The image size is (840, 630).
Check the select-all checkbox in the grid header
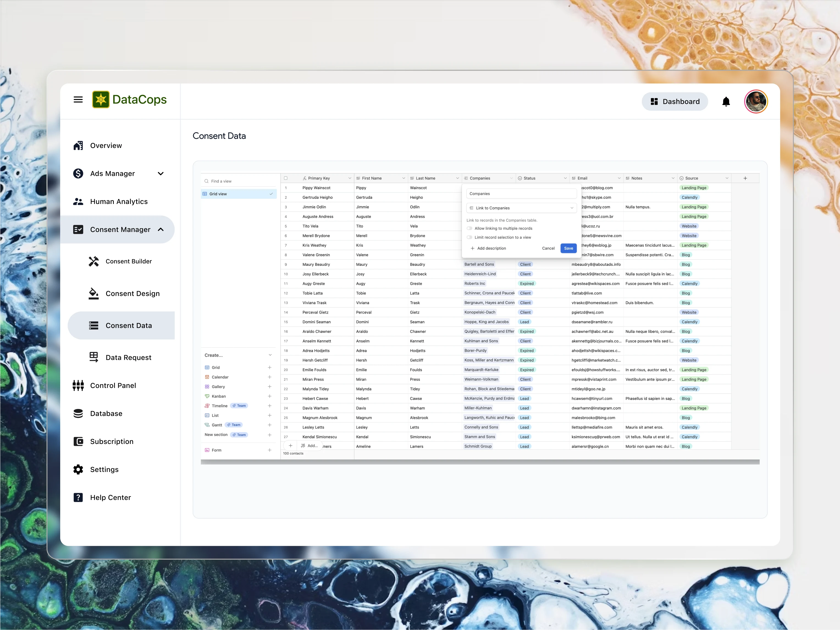click(x=286, y=178)
